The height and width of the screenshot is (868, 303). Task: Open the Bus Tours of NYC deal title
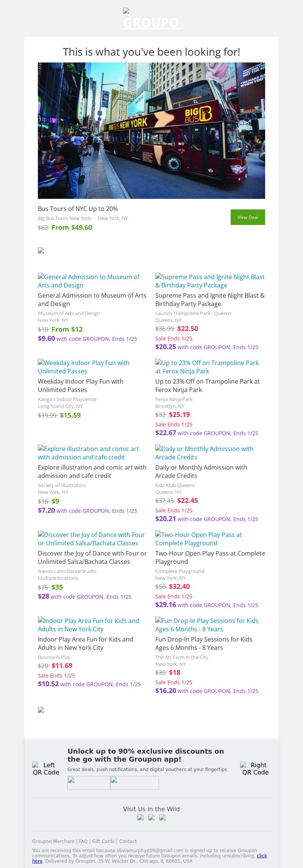tap(78, 209)
